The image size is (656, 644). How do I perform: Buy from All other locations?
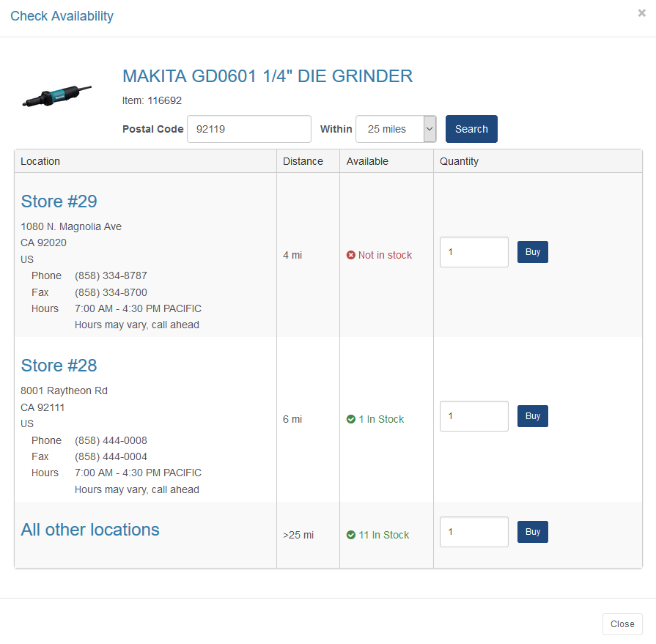533,531
